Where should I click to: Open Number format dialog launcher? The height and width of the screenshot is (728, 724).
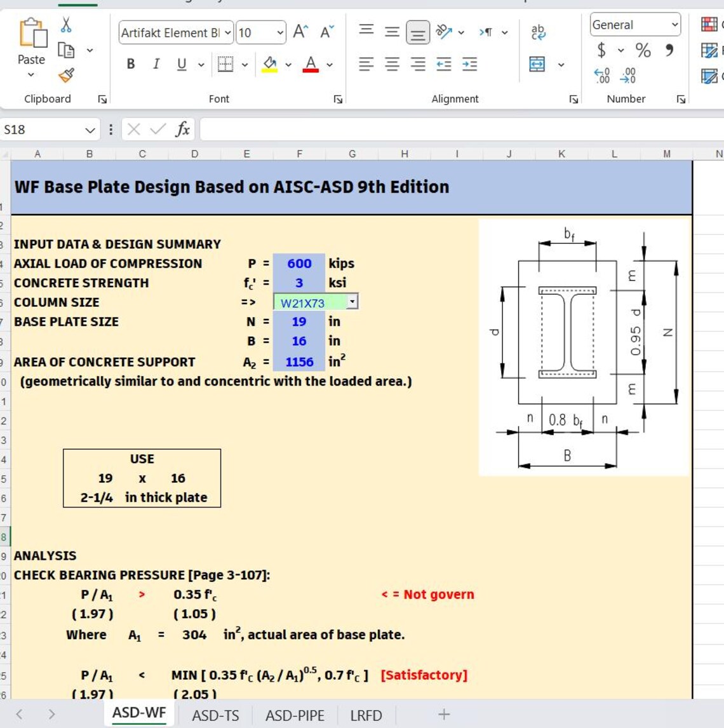(x=681, y=99)
